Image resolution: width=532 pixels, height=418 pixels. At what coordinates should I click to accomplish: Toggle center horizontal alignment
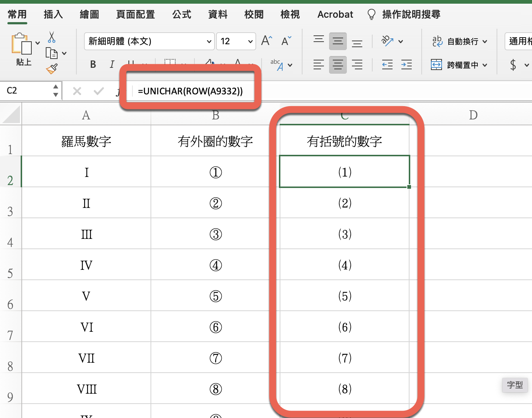tap(338, 65)
